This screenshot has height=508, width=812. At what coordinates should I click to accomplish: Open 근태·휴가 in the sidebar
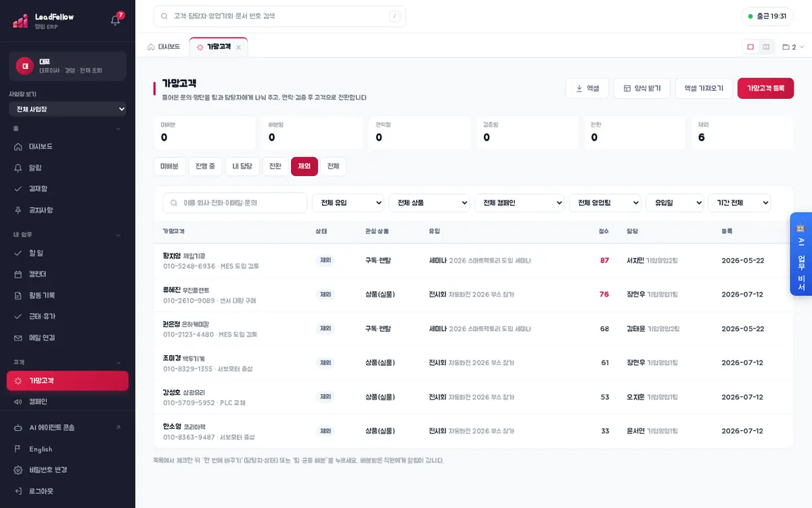68,316
